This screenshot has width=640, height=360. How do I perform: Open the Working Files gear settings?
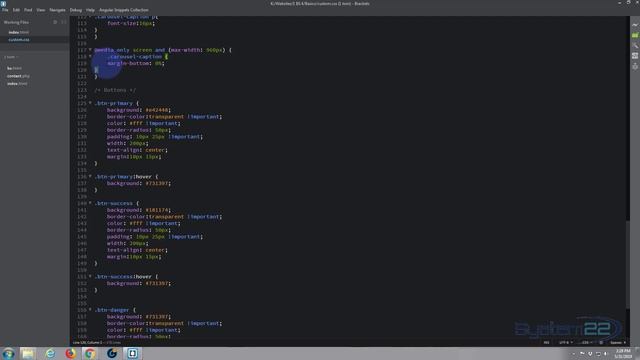click(55, 22)
